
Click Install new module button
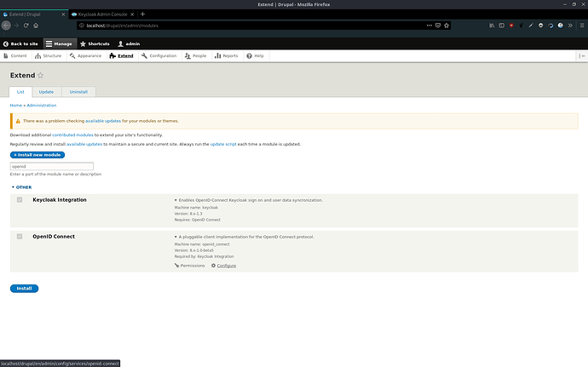pyautogui.click(x=37, y=155)
